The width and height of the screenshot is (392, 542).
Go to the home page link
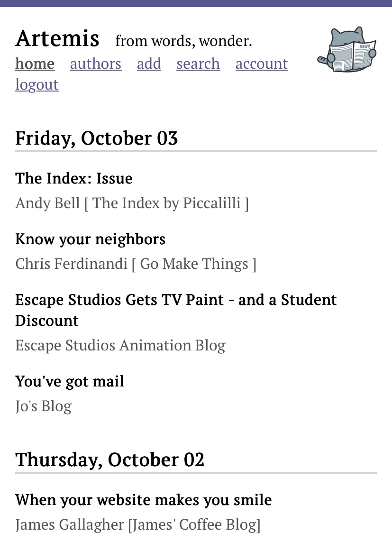click(35, 64)
